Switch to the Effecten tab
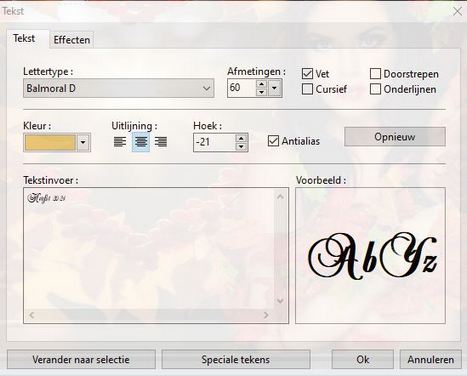The width and height of the screenshot is (467, 376). coord(72,40)
